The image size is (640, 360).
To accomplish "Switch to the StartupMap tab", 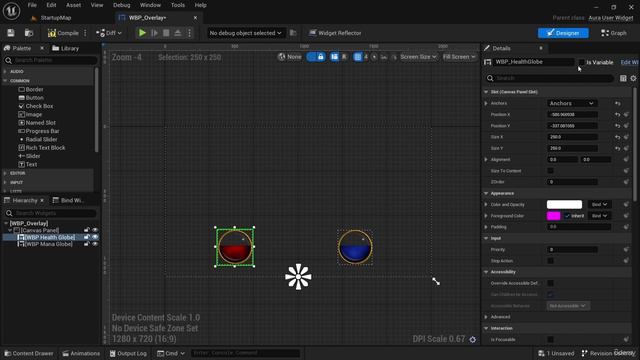I will (x=51, y=18).
